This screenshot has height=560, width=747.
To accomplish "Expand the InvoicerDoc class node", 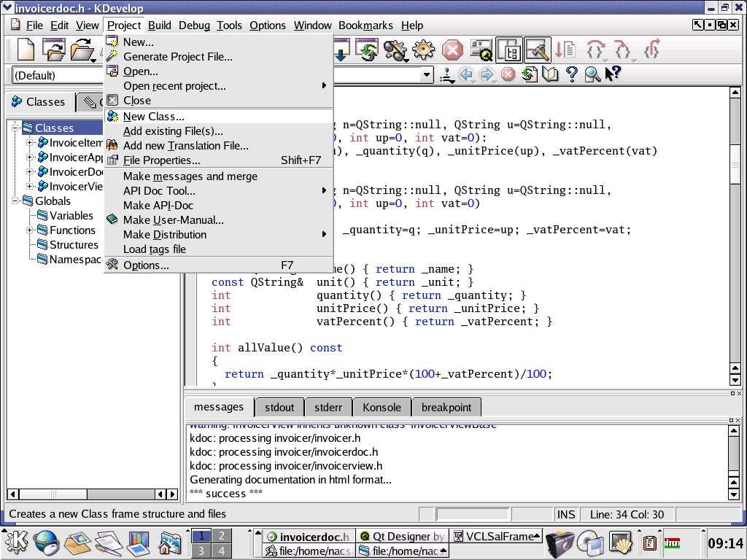I will (x=29, y=172).
